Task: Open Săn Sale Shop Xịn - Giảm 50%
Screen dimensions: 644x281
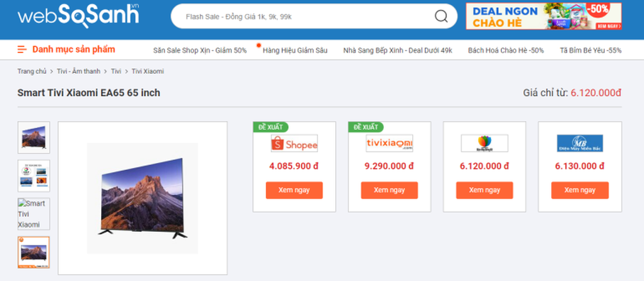Action: 200,51
